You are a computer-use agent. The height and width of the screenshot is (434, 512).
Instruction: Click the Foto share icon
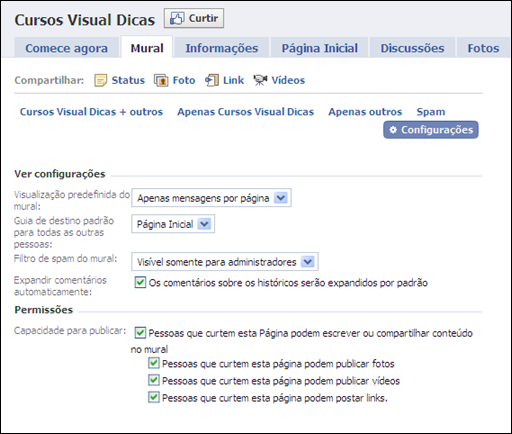pos(161,80)
